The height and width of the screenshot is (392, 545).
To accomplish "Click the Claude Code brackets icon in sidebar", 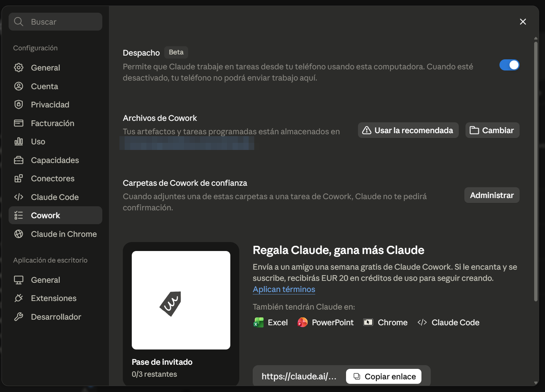I will 19,197.
